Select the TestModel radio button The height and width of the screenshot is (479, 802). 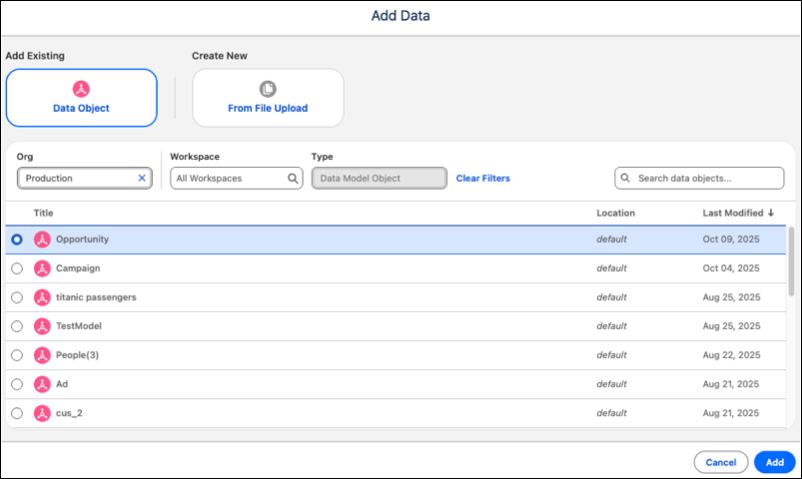pos(17,326)
